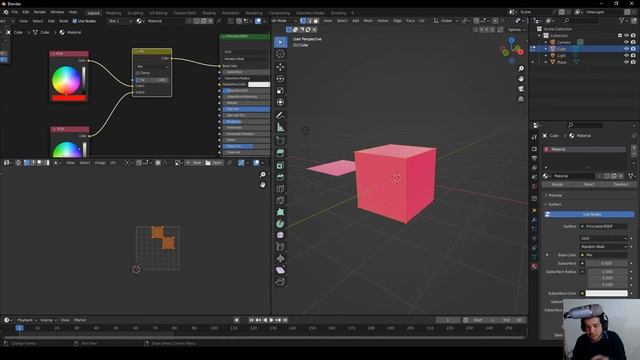
Task: Hide the Plane in outliner with eye icon
Action: click(626, 62)
